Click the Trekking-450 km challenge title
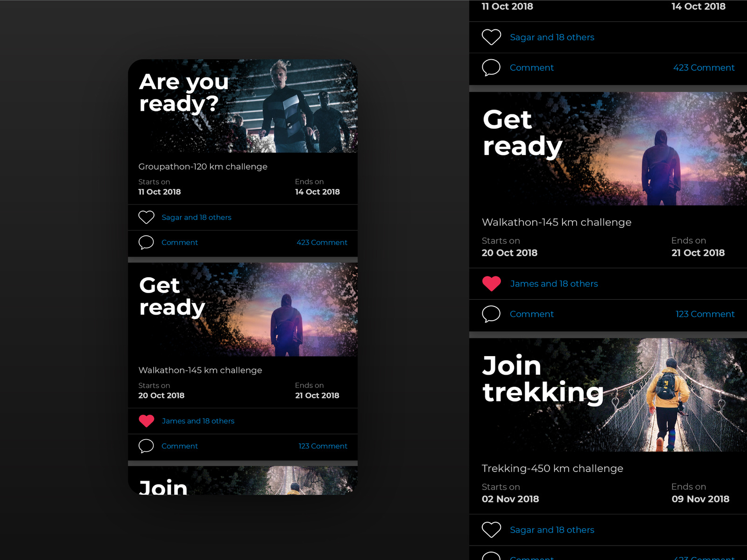The image size is (747, 560). 552,468
